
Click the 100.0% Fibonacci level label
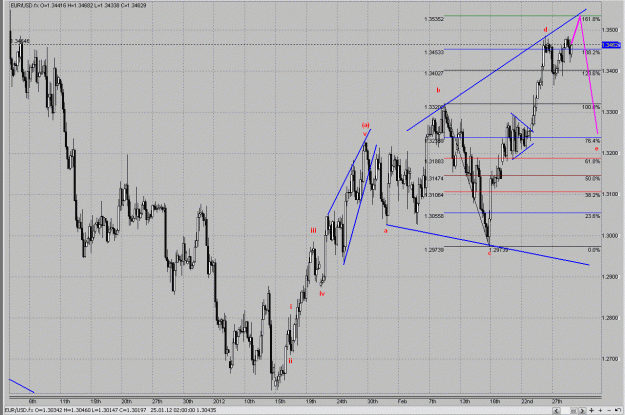pyautogui.click(x=591, y=107)
